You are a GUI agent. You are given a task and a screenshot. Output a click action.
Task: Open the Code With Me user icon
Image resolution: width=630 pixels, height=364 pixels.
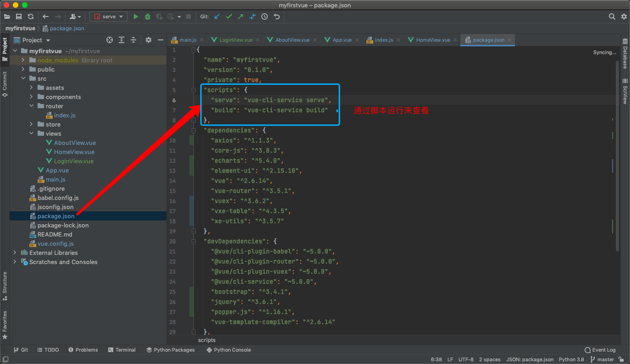coord(75,17)
